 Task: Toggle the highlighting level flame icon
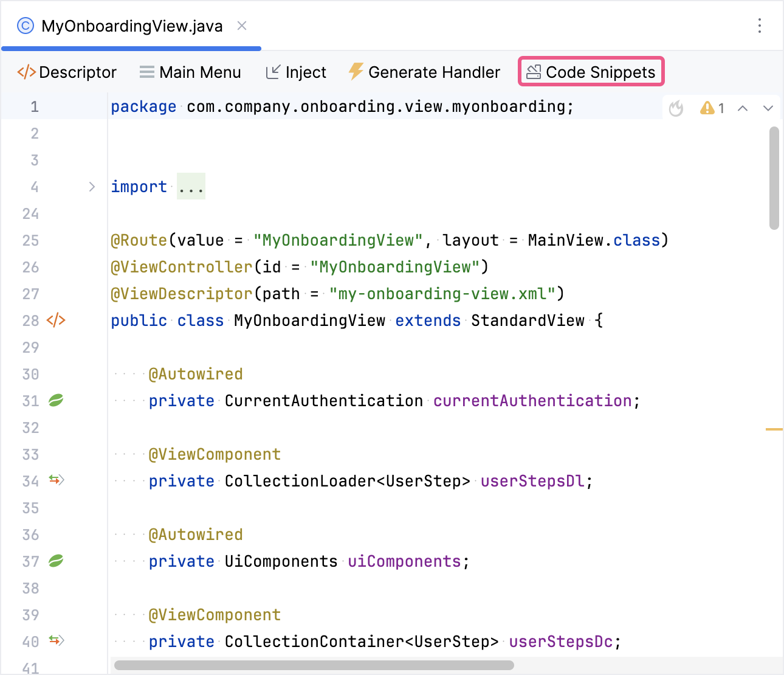676,108
